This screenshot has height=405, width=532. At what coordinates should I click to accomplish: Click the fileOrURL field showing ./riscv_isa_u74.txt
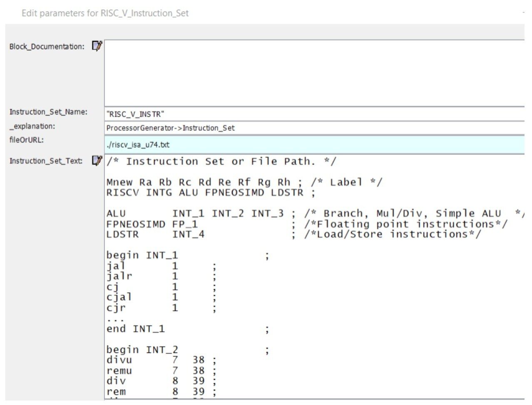click(x=312, y=145)
